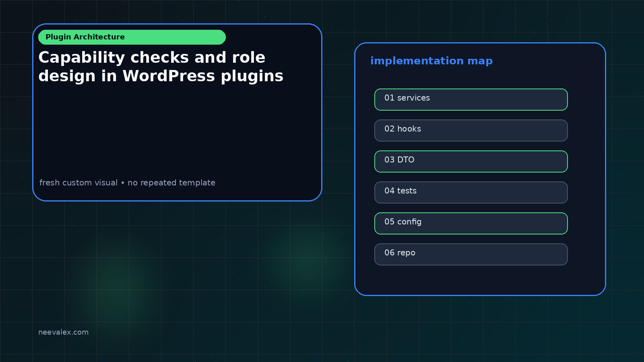Select the '01 services' item
This screenshot has height=362, width=644.
[471, 99]
